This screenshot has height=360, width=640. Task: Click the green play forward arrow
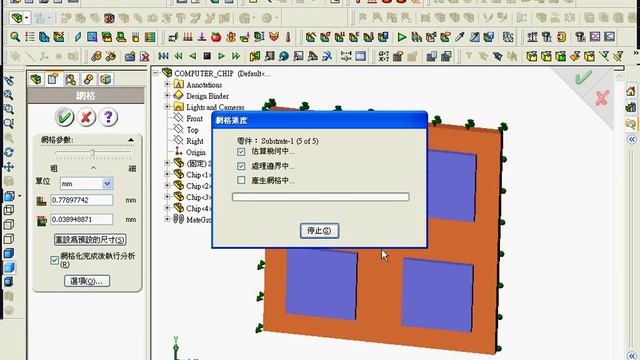[221, 56]
